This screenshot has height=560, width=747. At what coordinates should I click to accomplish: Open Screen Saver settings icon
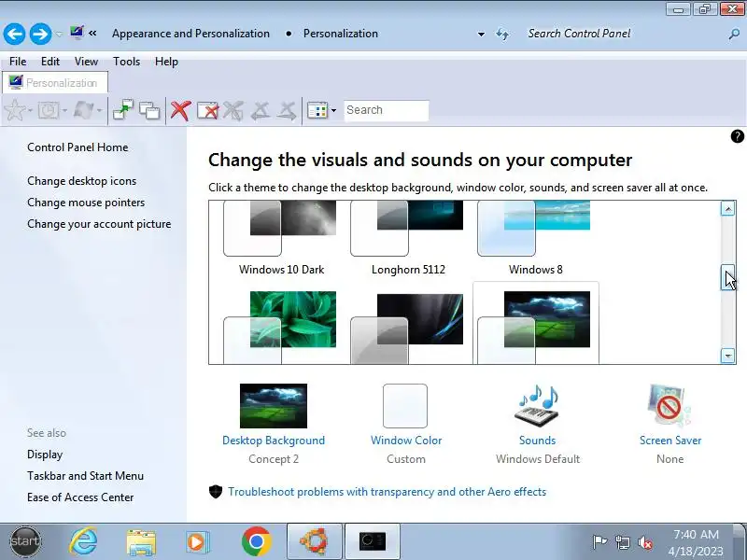[669, 406]
